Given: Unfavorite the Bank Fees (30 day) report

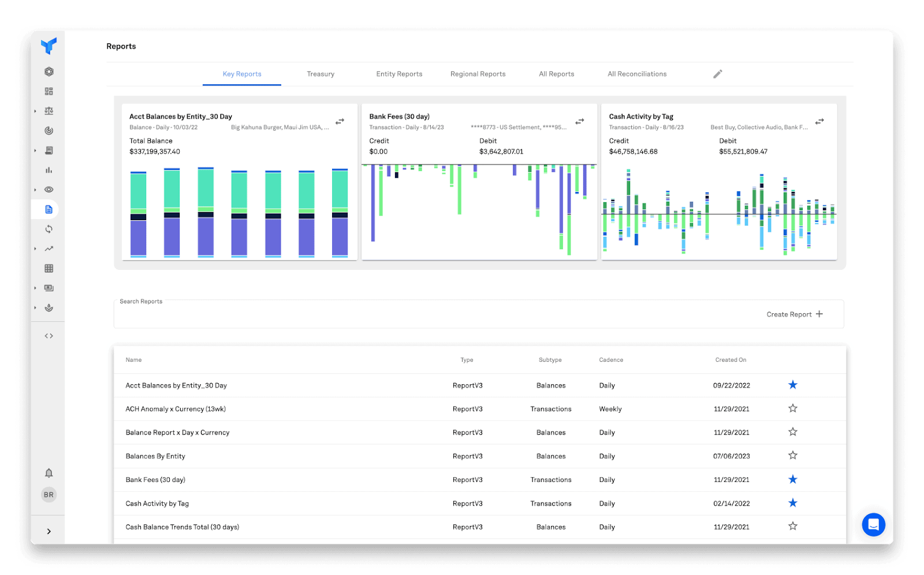Looking at the screenshot, I should coord(792,480).
